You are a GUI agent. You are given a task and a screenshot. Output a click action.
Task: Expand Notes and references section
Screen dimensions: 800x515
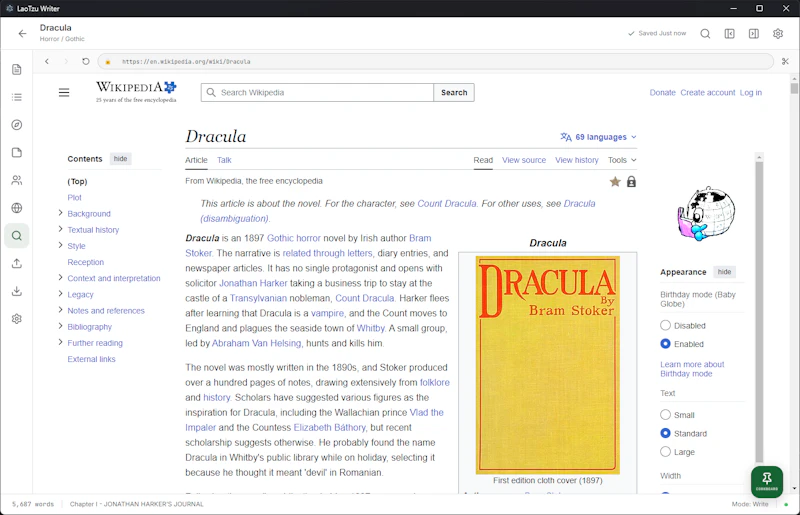pos(61,310)
